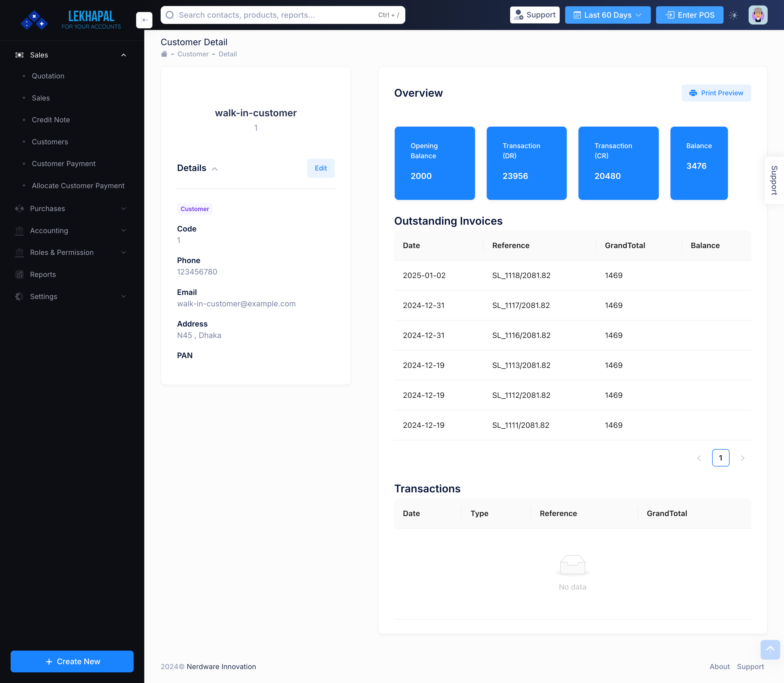Image resolution: width=784 pixels, height=683 pixels.
Task: Collapse the Details section chevron
Action: point(215,169)
